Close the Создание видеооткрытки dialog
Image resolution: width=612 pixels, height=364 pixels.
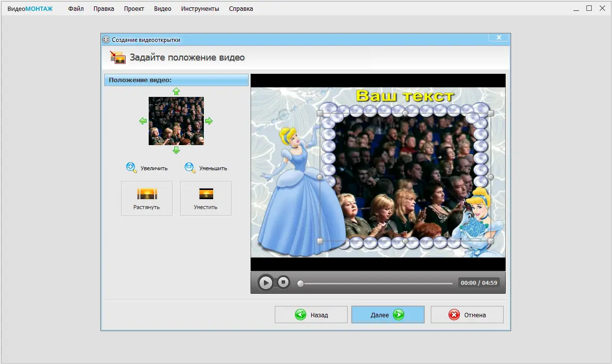499,37
